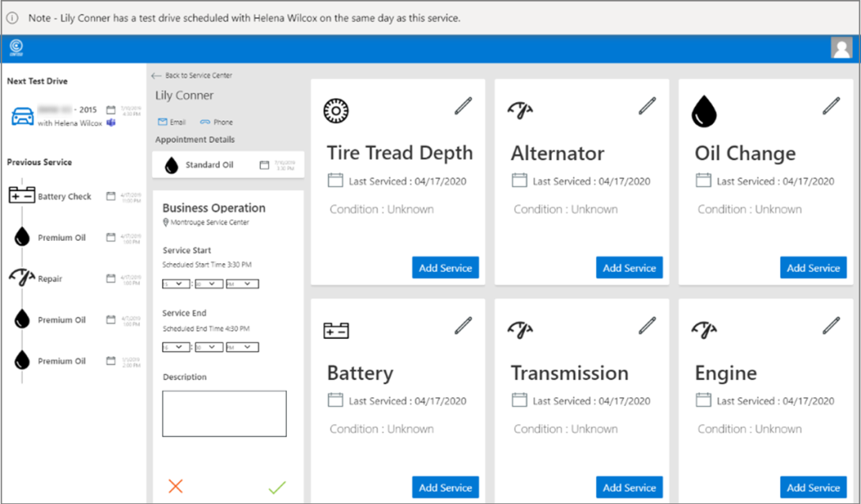Open the Teams icon next to Helena Wilcox

(x=111, y=123)
